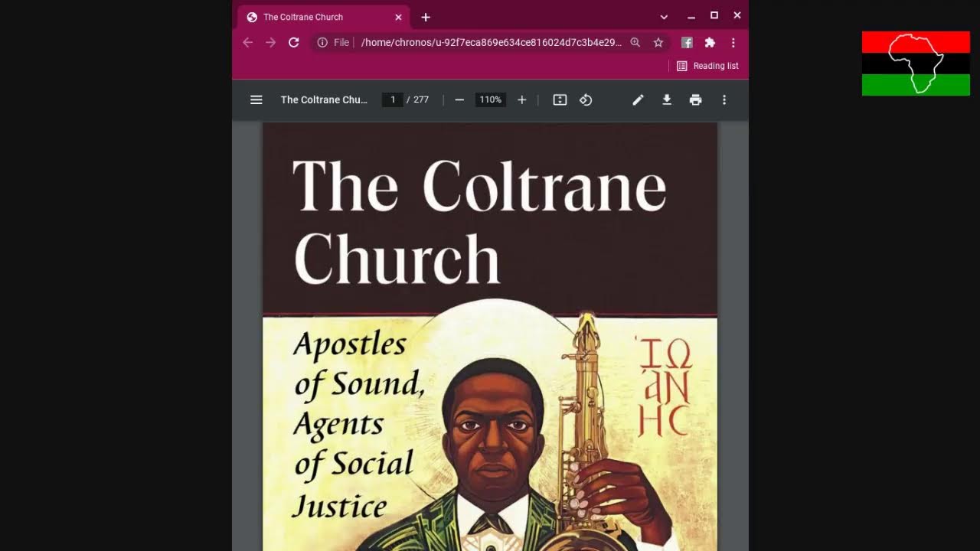Zoom out of the PDF

coord(459,99)
